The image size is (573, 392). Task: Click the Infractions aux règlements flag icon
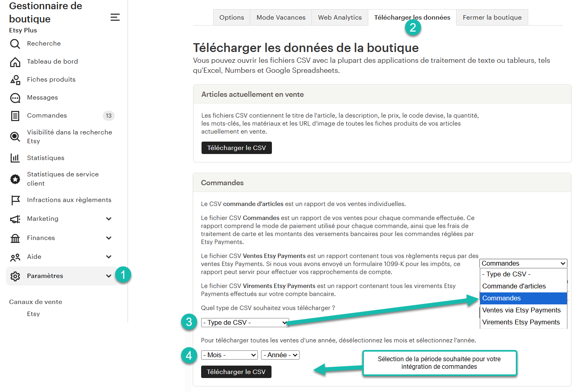tap(15, 200)
